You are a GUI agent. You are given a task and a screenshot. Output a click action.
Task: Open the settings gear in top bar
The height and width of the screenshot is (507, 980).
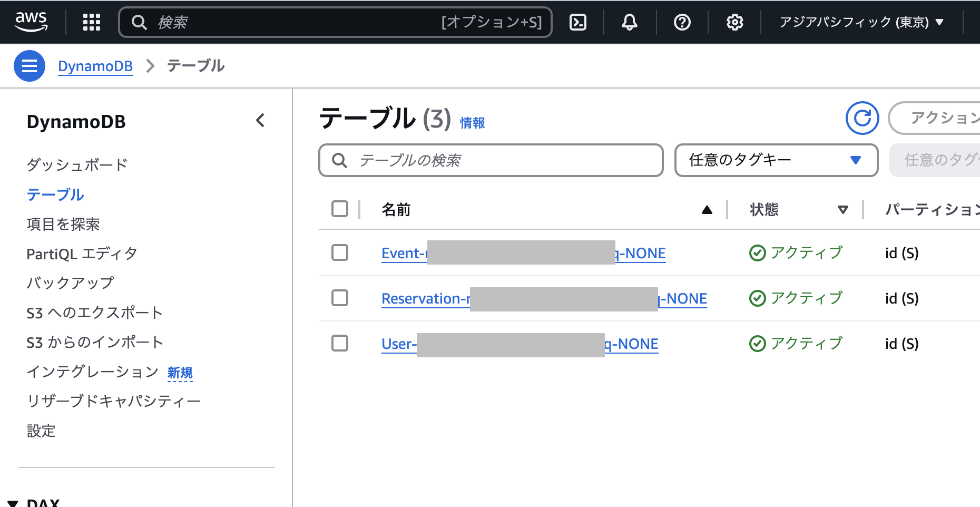(x=735, y=22)
